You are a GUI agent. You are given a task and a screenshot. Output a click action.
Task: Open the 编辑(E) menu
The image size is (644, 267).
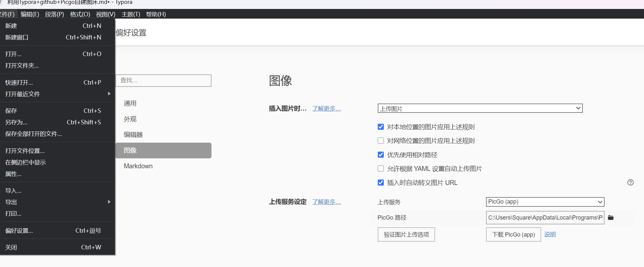coord(30,14)
